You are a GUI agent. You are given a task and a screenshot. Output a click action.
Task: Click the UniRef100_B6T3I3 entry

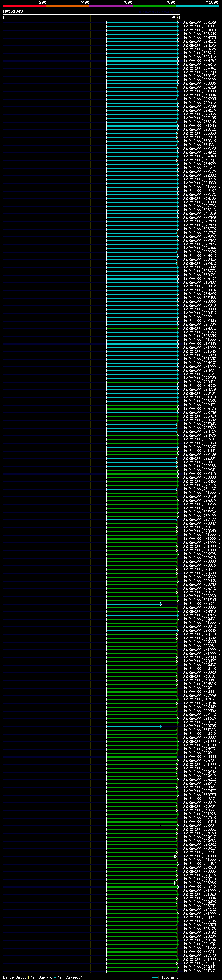click(x=199, y=730)
